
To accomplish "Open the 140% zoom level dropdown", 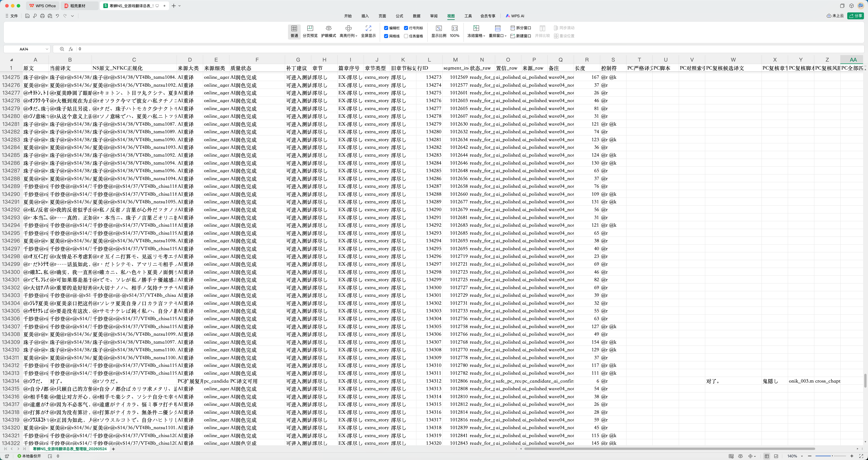I will (802, 456).
